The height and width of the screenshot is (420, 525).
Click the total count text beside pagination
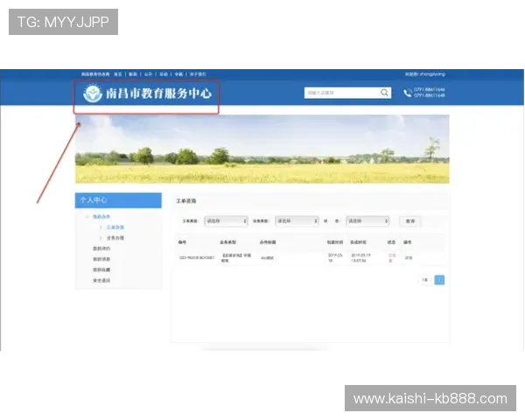425,280
